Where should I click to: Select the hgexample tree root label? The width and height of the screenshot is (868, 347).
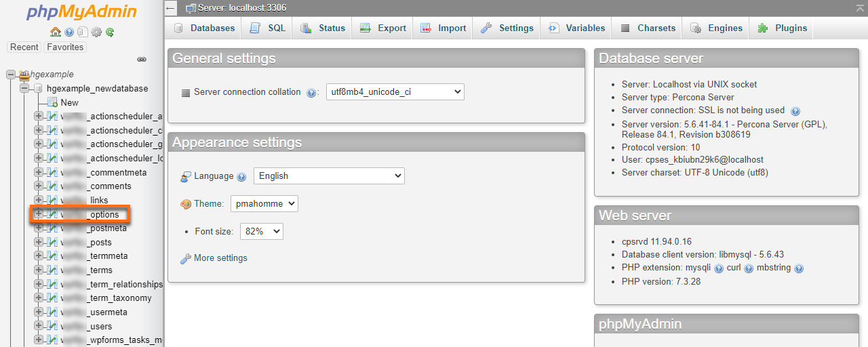pos(52,75)
